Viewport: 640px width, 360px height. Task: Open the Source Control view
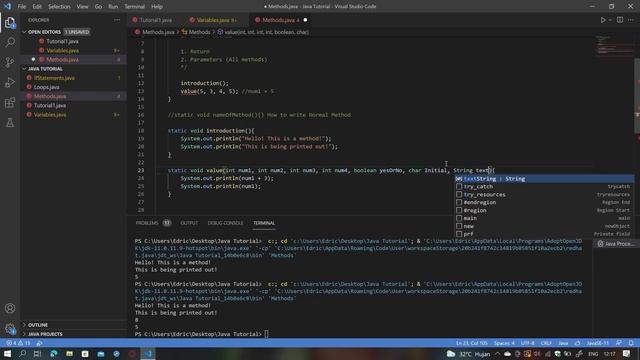tap(10, 62)
